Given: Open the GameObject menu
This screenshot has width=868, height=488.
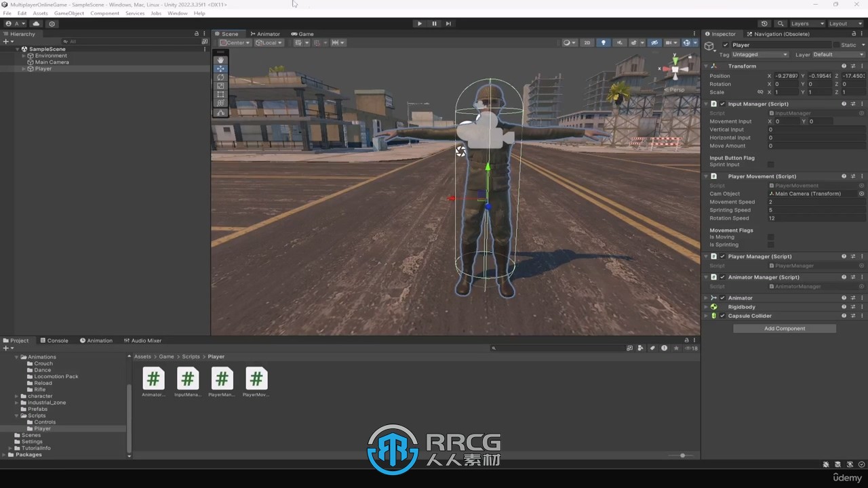Looking at the screenshot, I should [x=69, y=14].
